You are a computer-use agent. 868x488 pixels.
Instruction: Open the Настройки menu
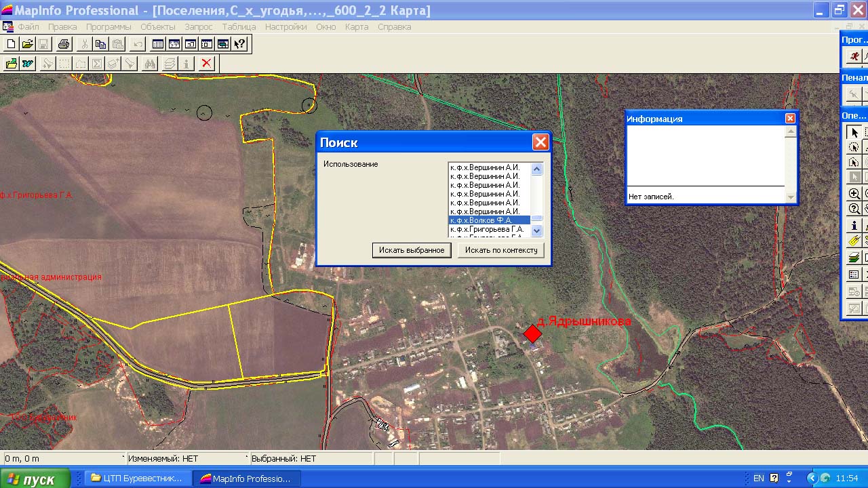click(286, 27)
